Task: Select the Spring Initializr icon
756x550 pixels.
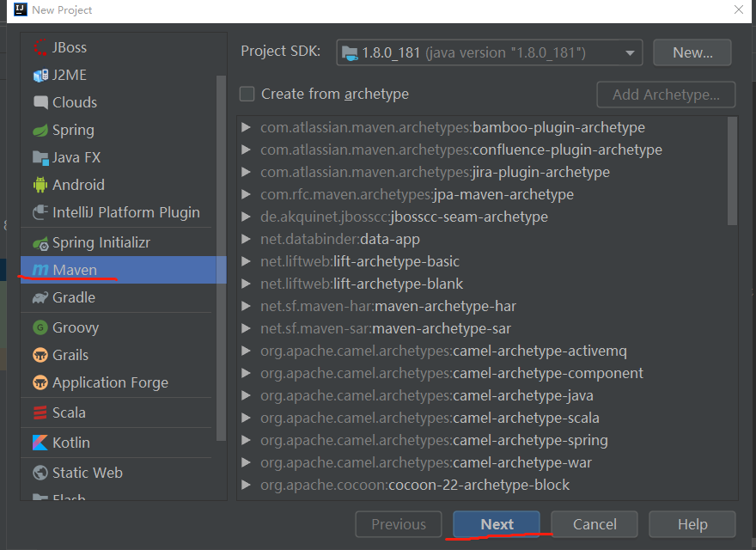Action: pos(40,243)
